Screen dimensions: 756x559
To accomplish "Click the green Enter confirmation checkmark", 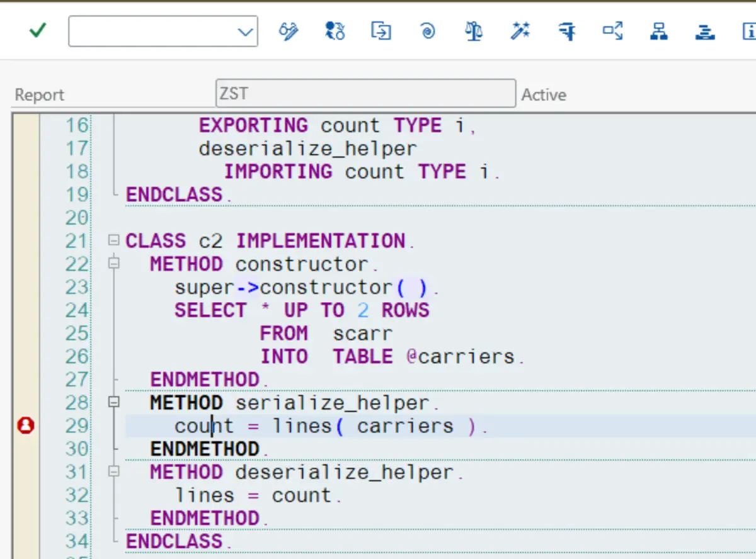I will click(x=37, y=30).
